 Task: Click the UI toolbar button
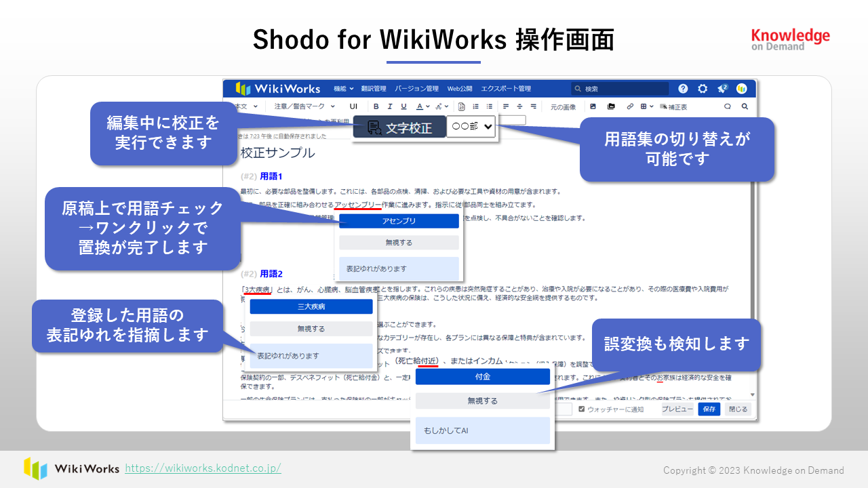353,106
